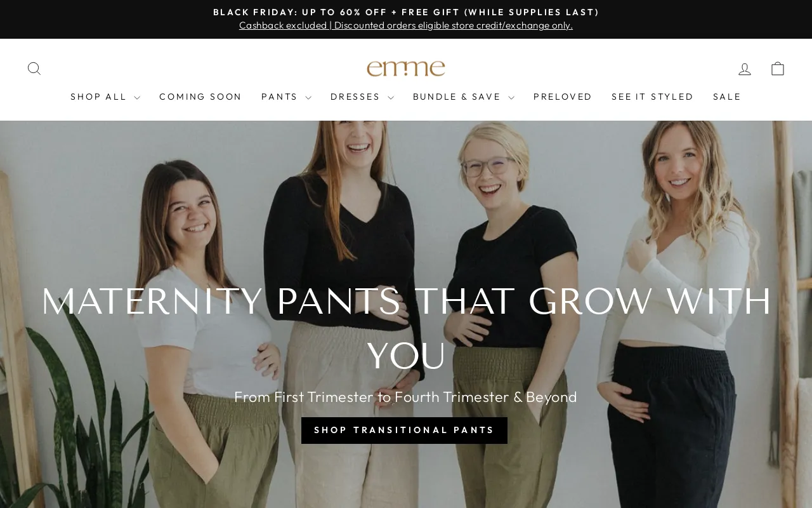Click Shop Transitional Pants button

click(x=404, y=431)
